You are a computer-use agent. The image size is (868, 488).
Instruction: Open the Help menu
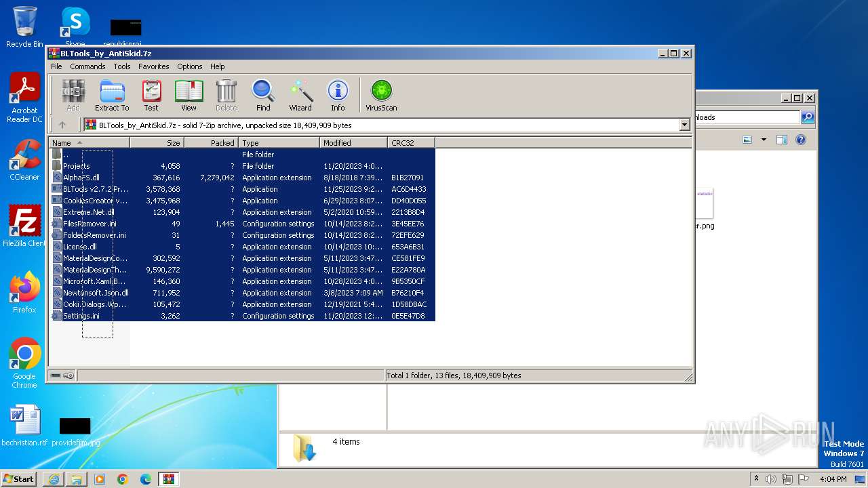click(217, 66)
